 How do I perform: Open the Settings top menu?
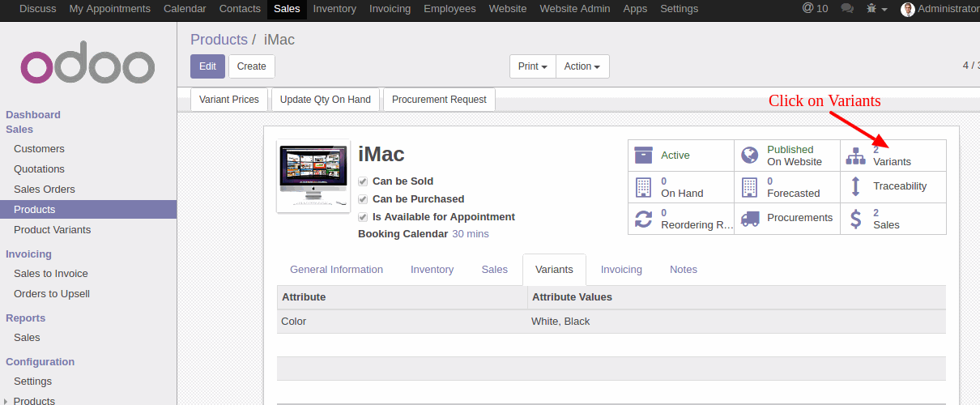[x=679, y=9]
